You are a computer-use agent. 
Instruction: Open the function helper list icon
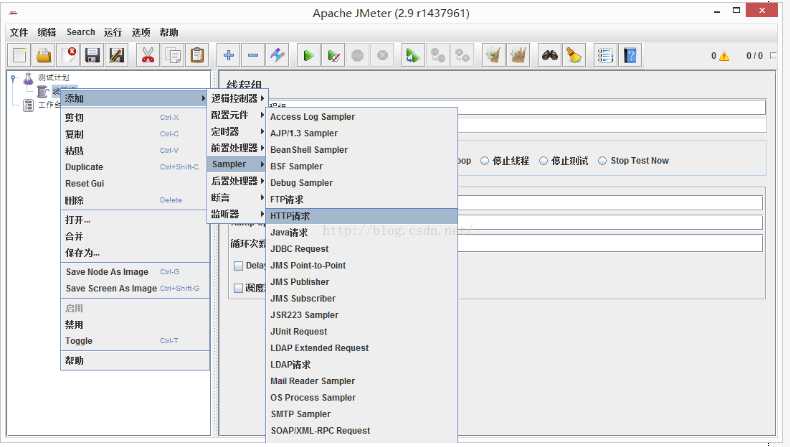click(x=605, y=55)
